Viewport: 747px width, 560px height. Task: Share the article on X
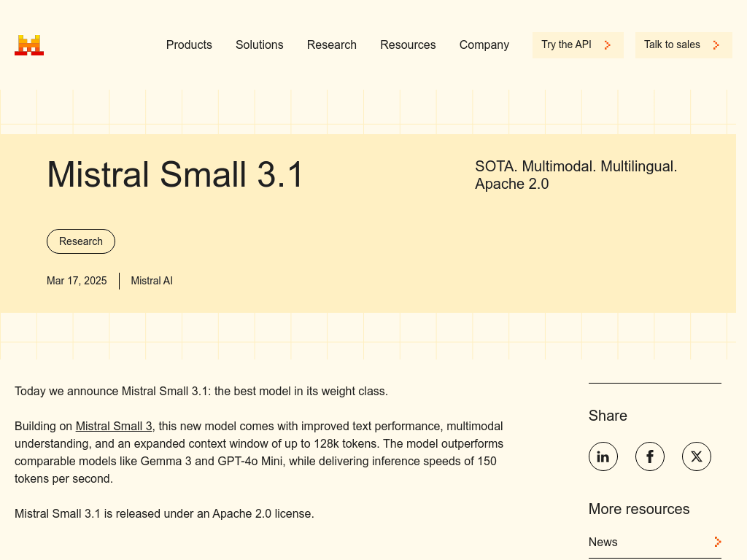click(x=697, y=456)
